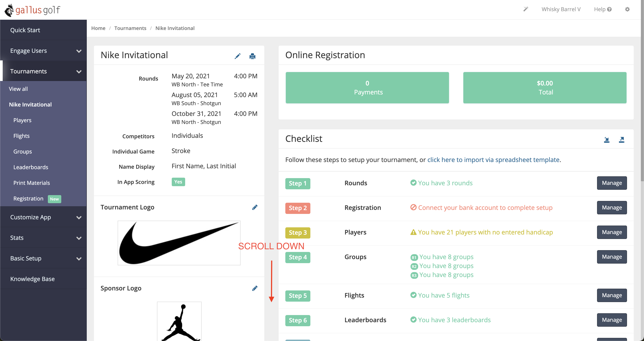Manage Flights in Step 5
This screenshot has width=644, height=341.
pos(612,295)
